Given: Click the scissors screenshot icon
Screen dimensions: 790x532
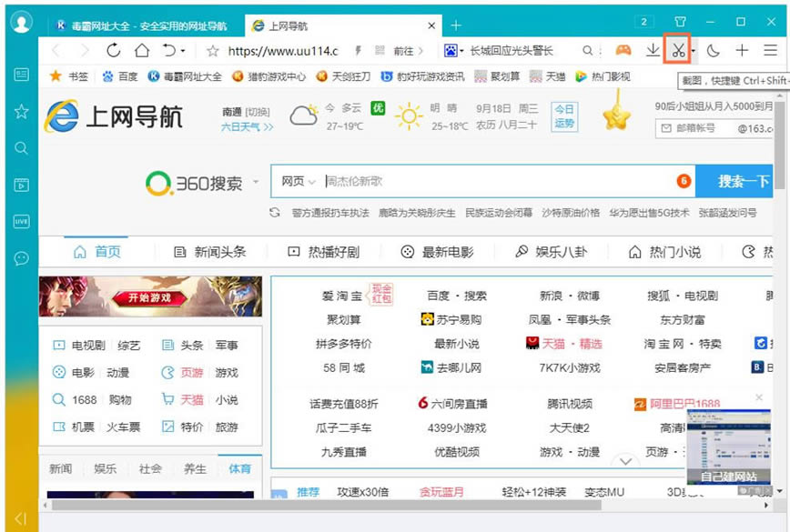Looking at the screenshot, I should point(677,51).
